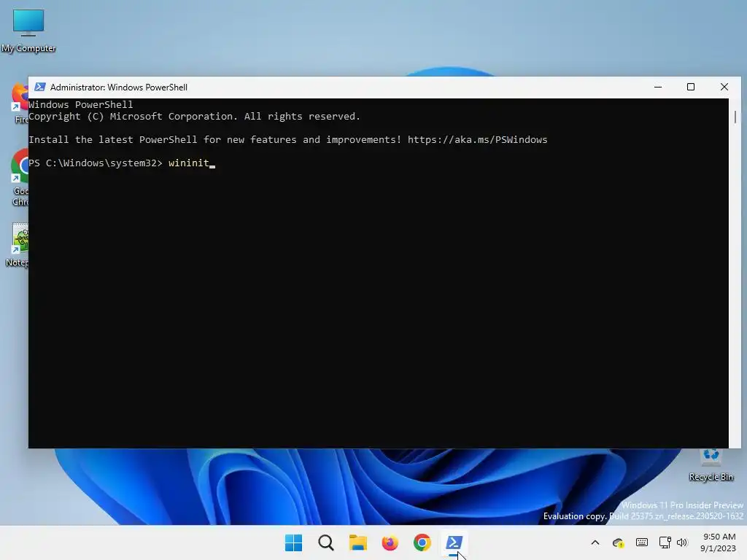Launch Firefox from the taskbar

tap(390, 542)
